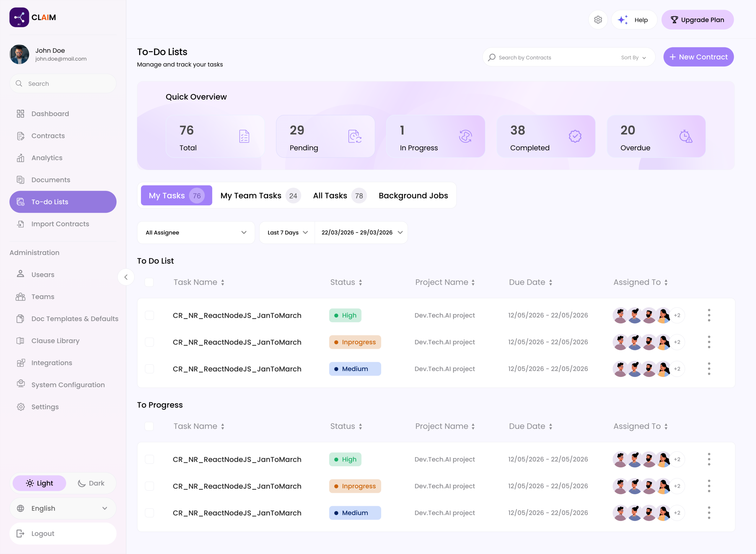Check the High status task in To Do List
This screenshot has width=756, height=554.
149,315
